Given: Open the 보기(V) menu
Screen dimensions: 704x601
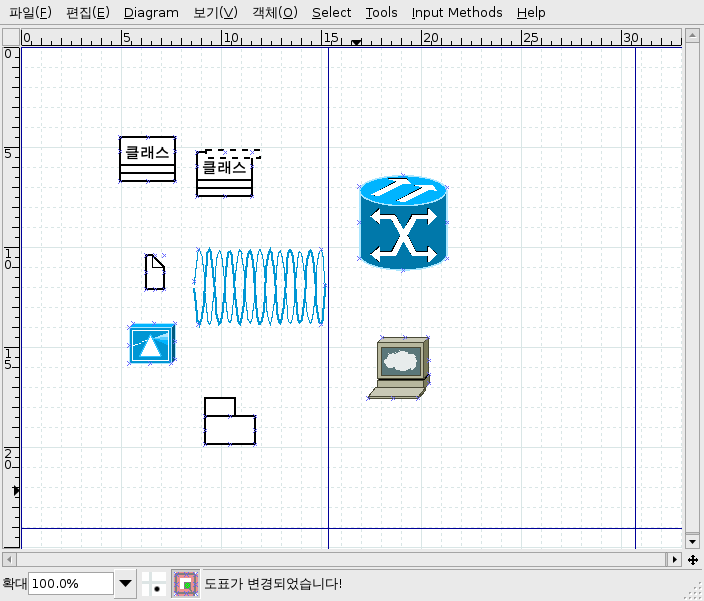Looking at the screenshot, I should pyautogui.click(x=216, y=13).
